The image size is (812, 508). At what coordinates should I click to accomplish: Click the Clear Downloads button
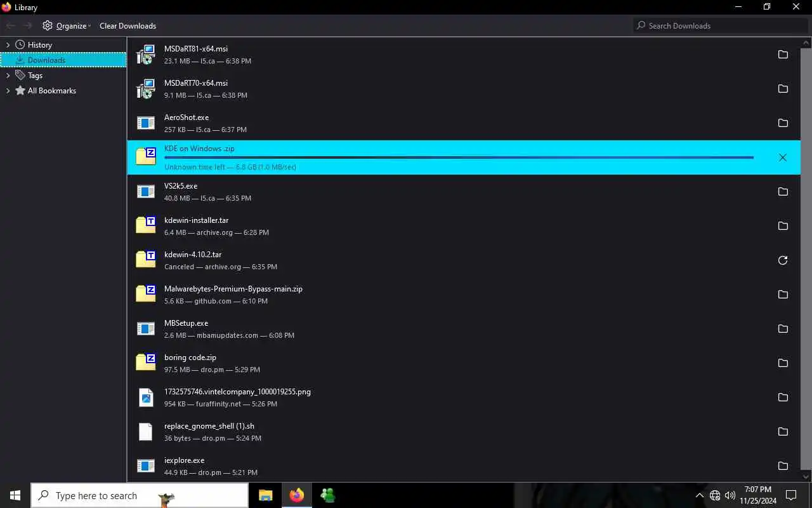click(128, 26)
